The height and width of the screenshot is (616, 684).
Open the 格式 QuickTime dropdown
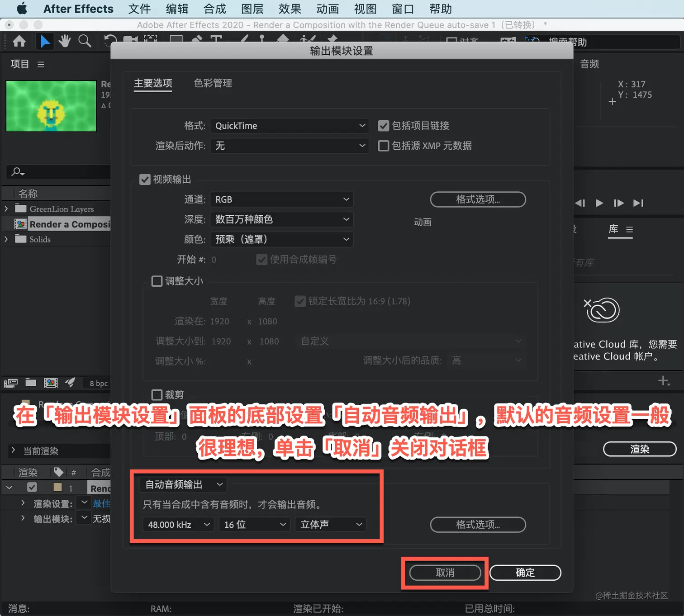click(x=290, y=126)
